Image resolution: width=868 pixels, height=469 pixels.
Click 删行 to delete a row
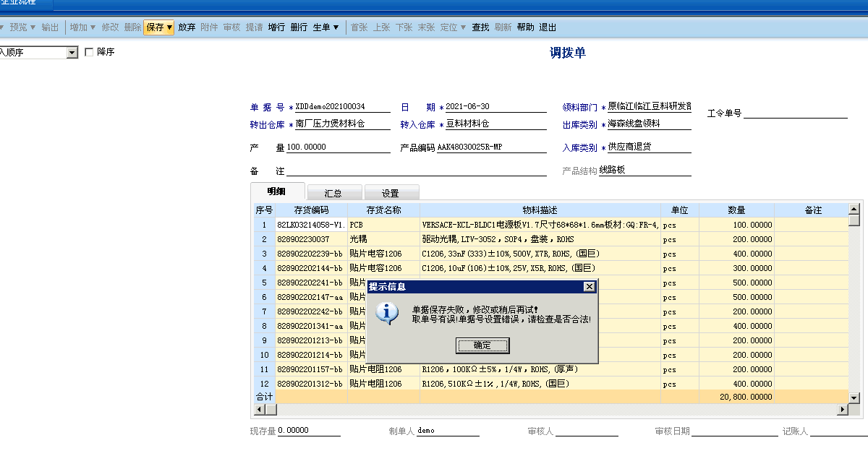click(x=299, y=27)
